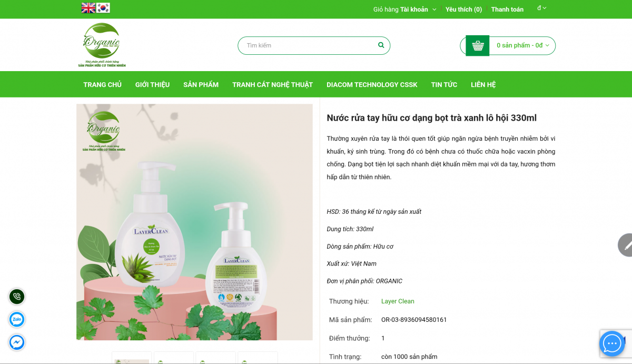
Task: Expand the Tài khoản account dropdown
Action: (418, 9)
